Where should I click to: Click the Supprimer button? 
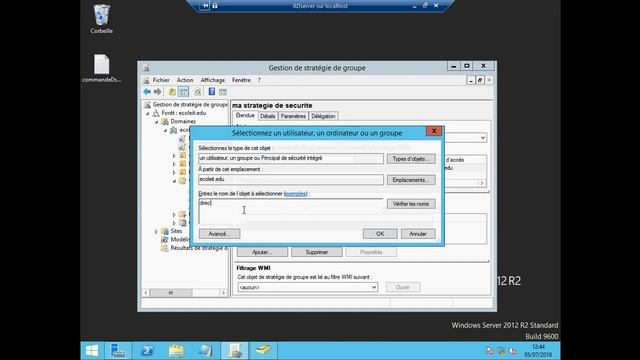pos(317,252)
